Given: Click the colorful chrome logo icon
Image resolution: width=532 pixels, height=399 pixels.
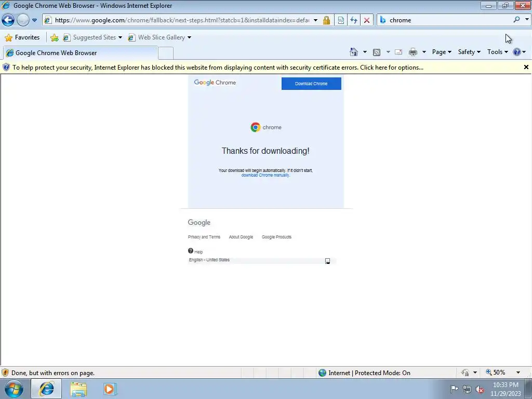Looking at the screenshot, I should [256, 127].
